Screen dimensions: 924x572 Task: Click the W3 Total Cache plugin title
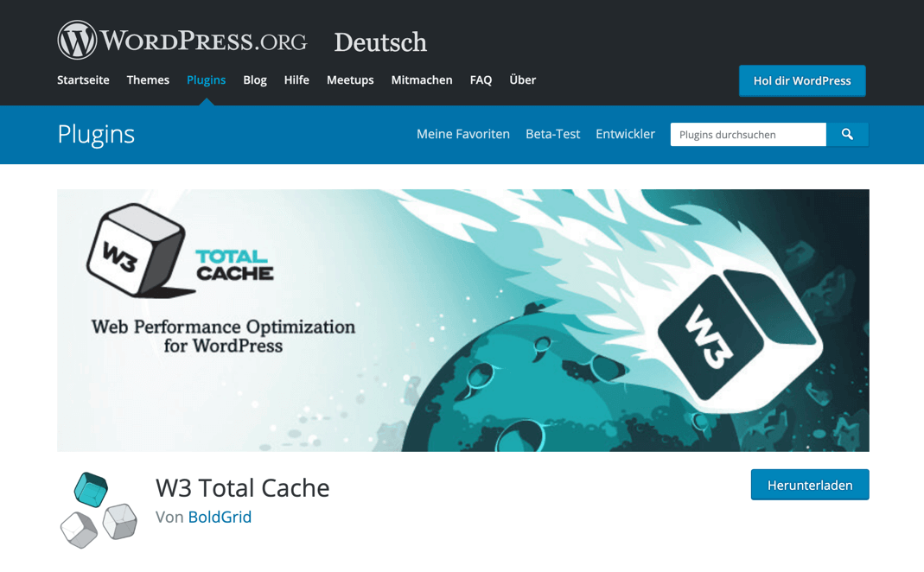coord(243,488)
